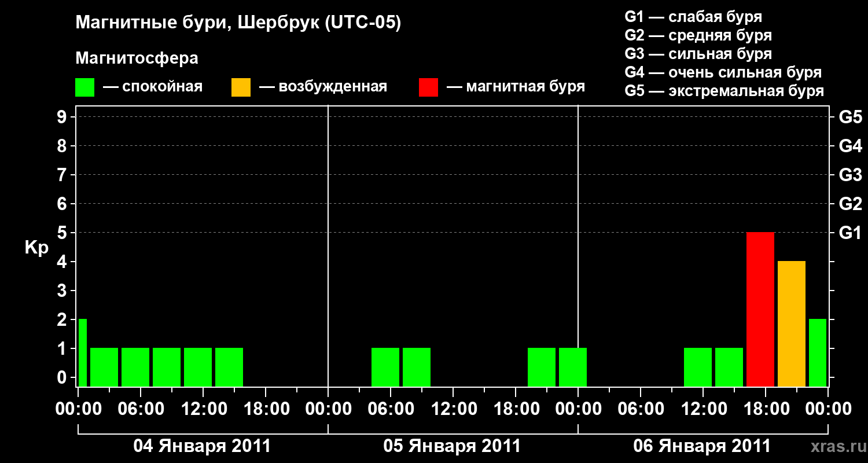This screenshot has width=868, height=463.
Task: Click 'G2 — средняя буря' legend line
Action: point(698,35)
